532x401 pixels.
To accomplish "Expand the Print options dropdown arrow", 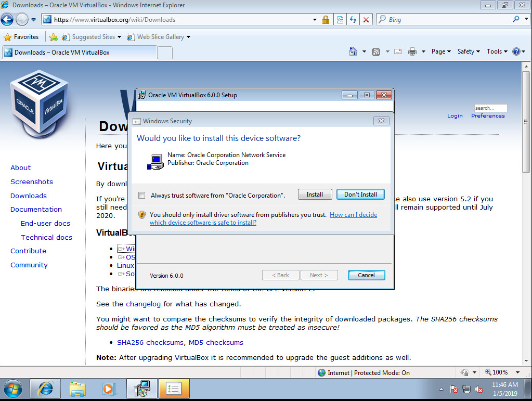I will (x=423, y=51).
